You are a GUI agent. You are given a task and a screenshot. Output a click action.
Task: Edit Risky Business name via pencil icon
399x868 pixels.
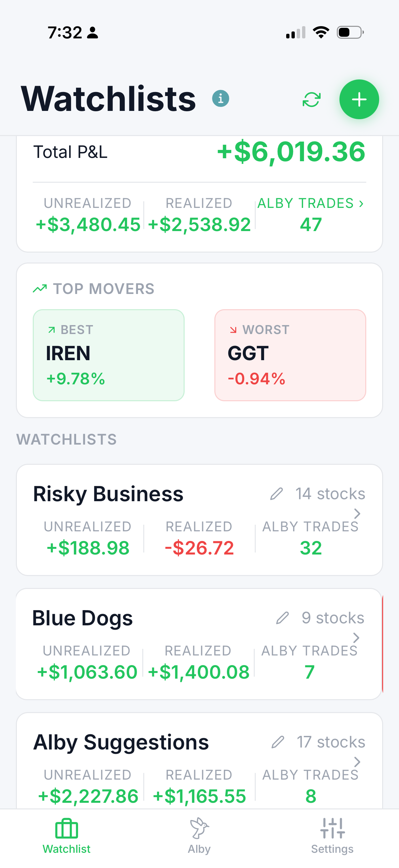click(277, 494)
